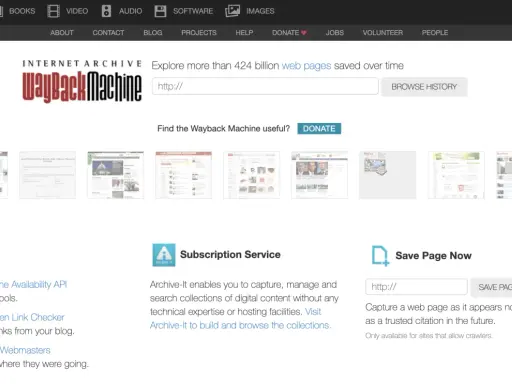The width and height of the screenshot is (512, 384).
Task: Open the Contact page
Action: [108, 33]
